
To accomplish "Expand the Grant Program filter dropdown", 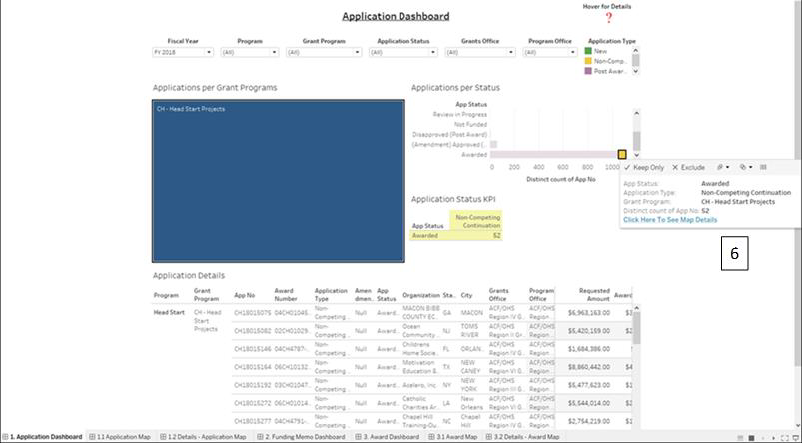I will [361, 51].
